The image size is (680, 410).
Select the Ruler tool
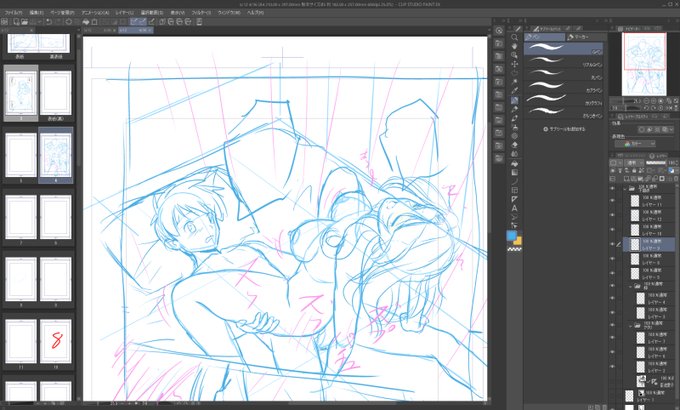tap(514, 200)
